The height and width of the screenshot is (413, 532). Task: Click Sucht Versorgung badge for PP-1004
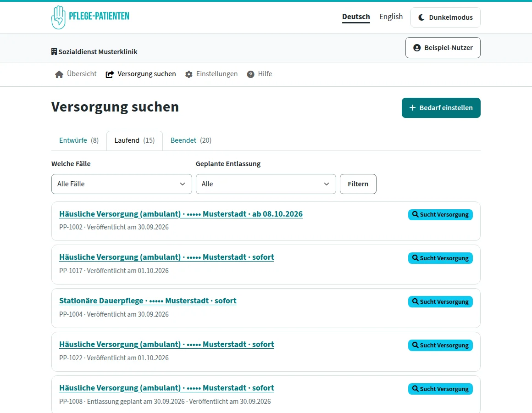[440, 301]
